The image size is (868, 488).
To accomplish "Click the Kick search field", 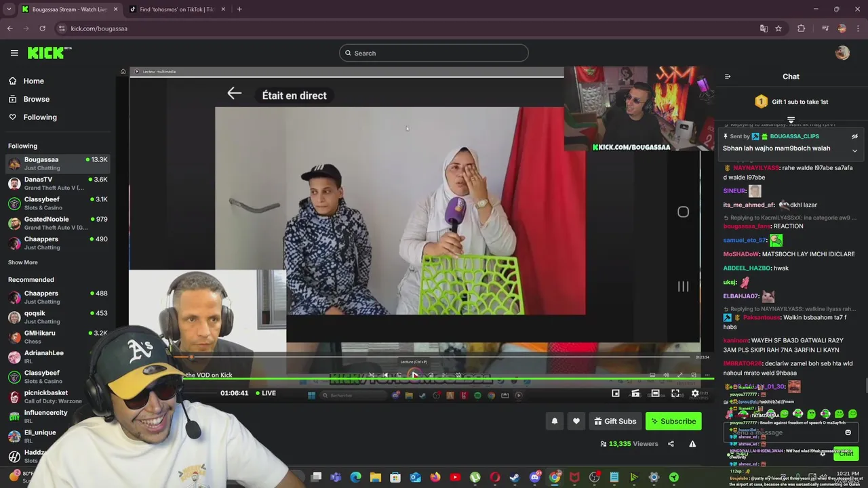I will (434, 53).
